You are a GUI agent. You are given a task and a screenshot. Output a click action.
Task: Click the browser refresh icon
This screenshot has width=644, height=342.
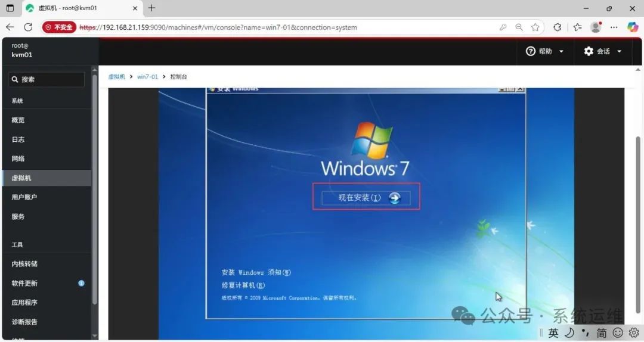pyautogui.click(x=28, y=27)
